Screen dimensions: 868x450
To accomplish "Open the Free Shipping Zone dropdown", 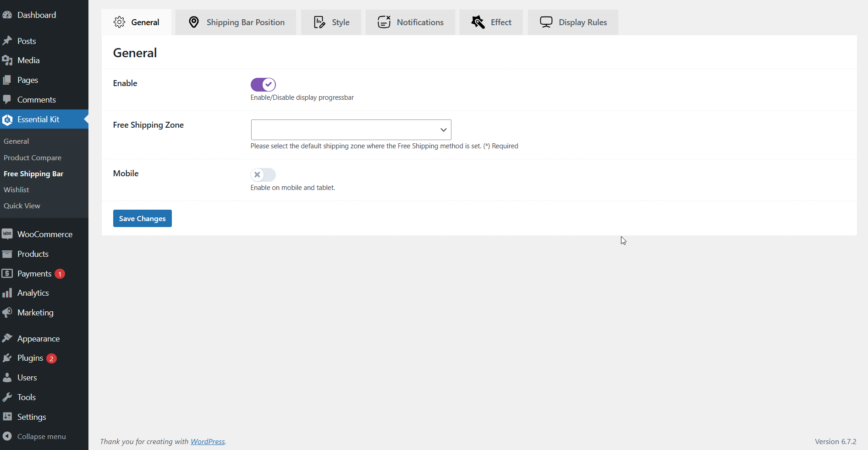I will (351, 130).
